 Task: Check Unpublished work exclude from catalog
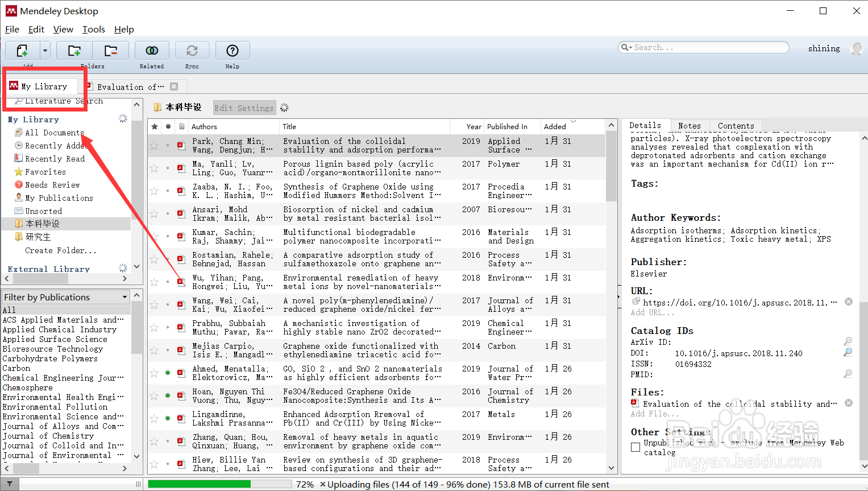636,447
